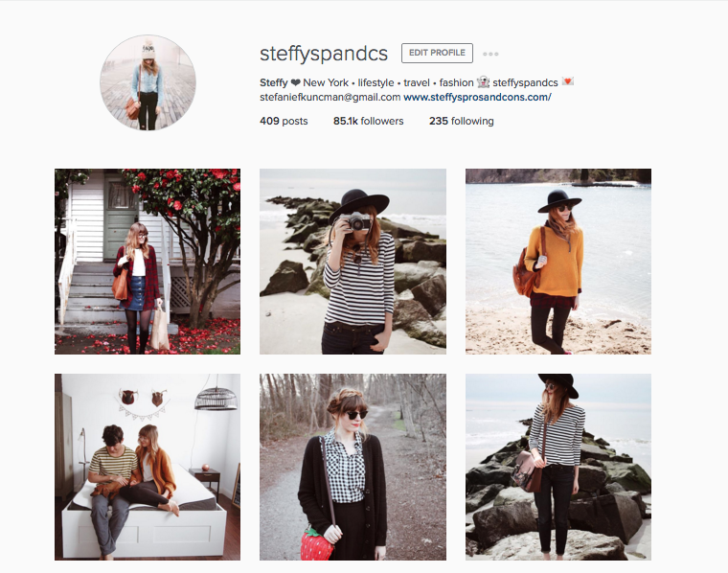Open striped-shirt photo on rock jetty
The height and width of the screenshot is (573, 728).
558,467
